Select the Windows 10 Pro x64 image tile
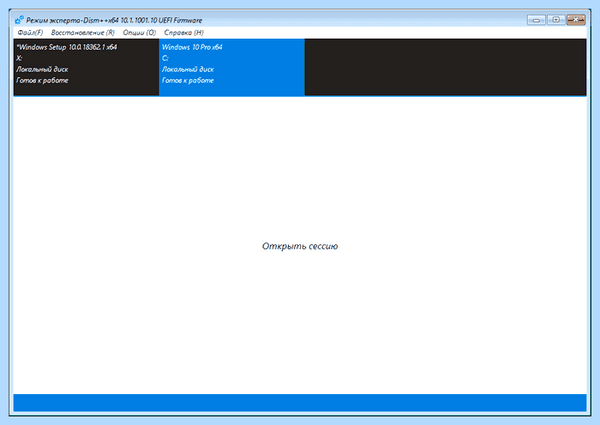 232,67
